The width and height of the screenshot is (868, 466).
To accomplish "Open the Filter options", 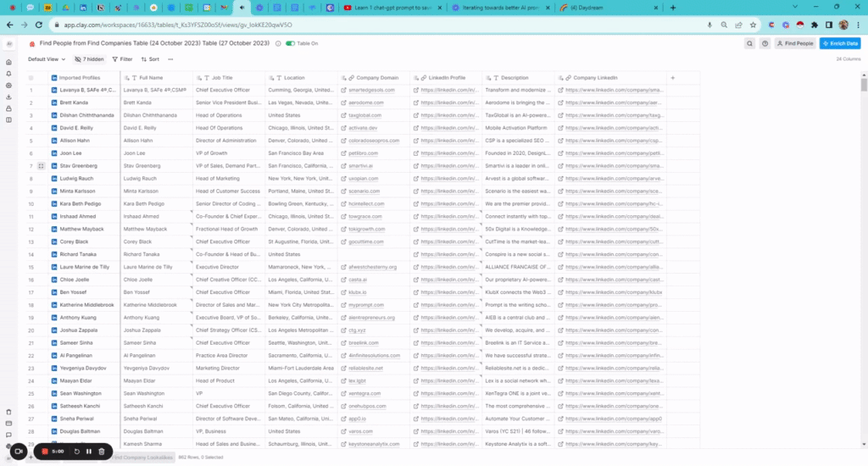I will [x=121, y=59].
